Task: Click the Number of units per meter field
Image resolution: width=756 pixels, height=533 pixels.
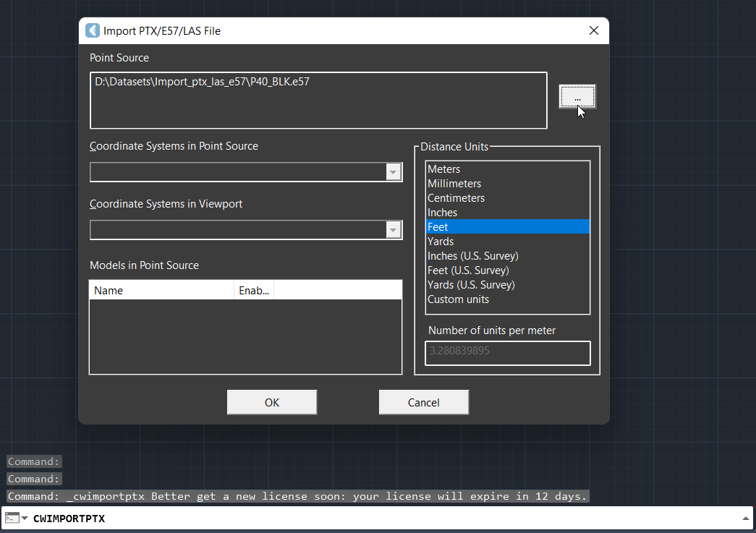Action: tap(507, 353)
